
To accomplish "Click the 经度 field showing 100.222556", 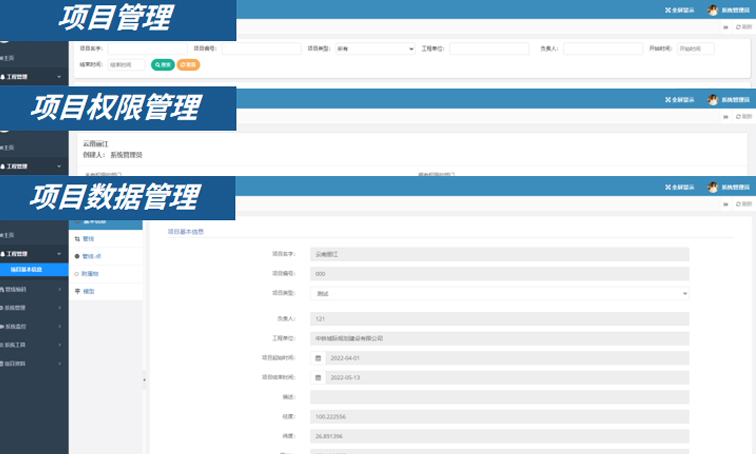I will coord(500,416).
